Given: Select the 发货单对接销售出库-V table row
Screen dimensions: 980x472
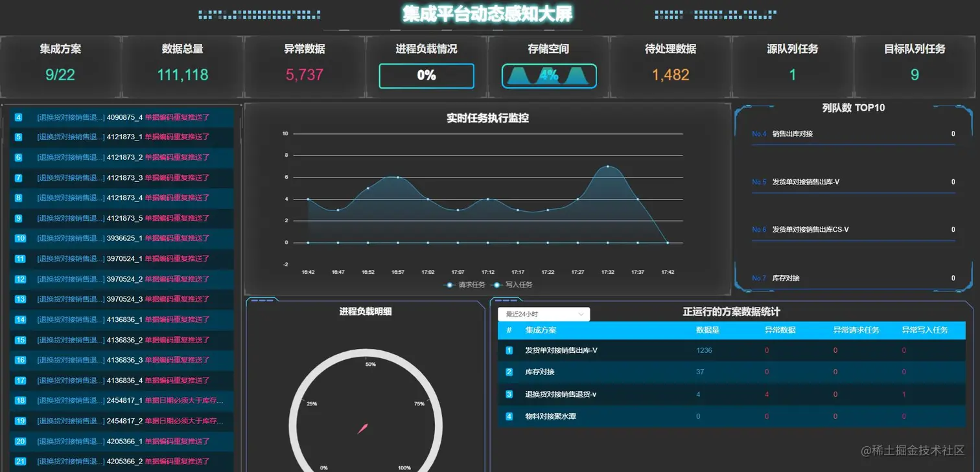Looking at the screenshot, I should (732, 350).
